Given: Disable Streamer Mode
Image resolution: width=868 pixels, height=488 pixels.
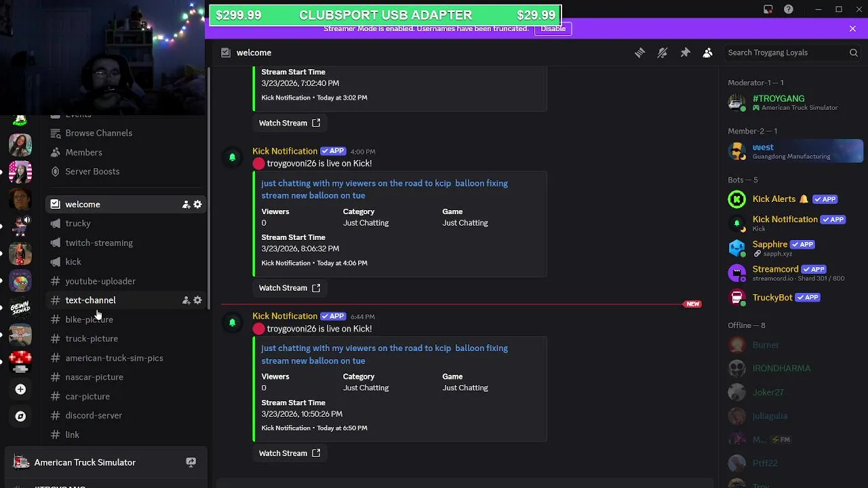Looking at the screenshot, I should coord(553,28).
